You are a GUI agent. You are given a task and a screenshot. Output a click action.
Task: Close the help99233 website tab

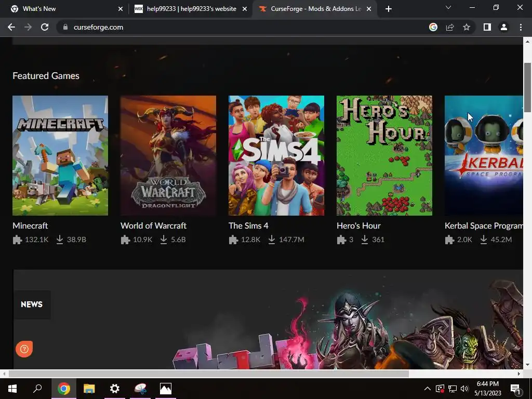tap(245, 9)
